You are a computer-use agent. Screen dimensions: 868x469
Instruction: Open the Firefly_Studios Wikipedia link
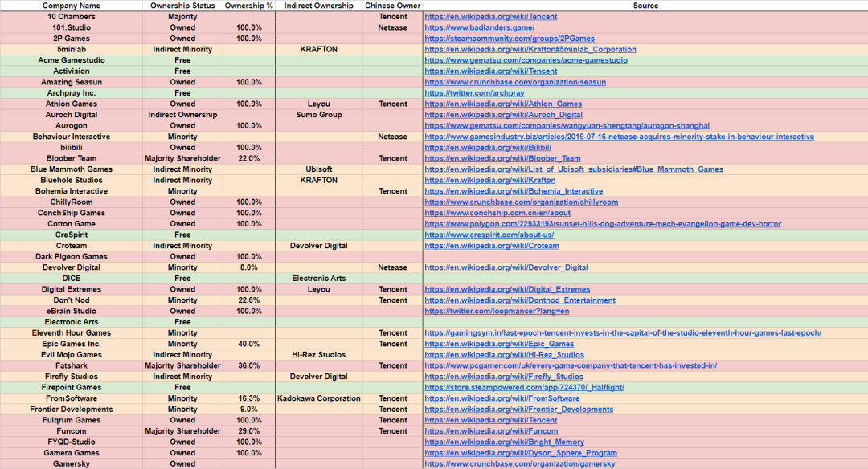(504, 377)
